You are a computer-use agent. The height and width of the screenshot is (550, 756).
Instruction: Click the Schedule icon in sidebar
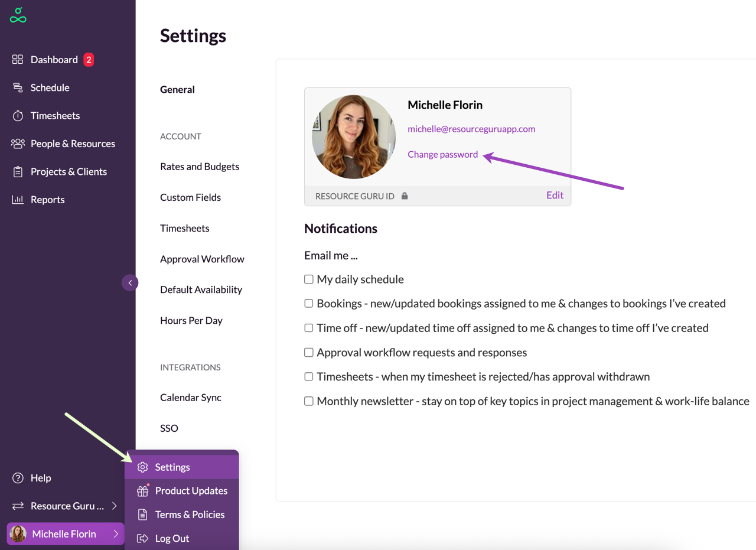[x=18, y=87]
